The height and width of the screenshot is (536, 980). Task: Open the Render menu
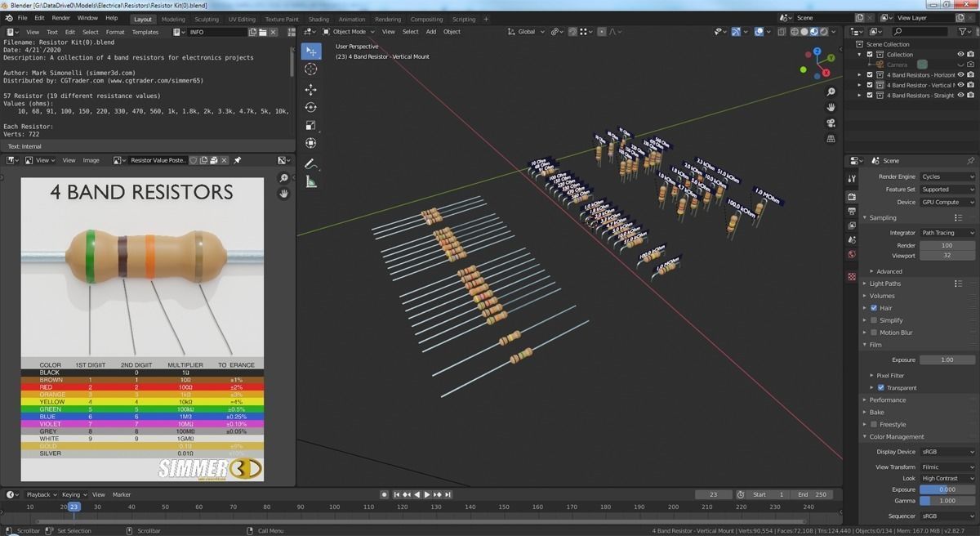[x=61, y=18]
